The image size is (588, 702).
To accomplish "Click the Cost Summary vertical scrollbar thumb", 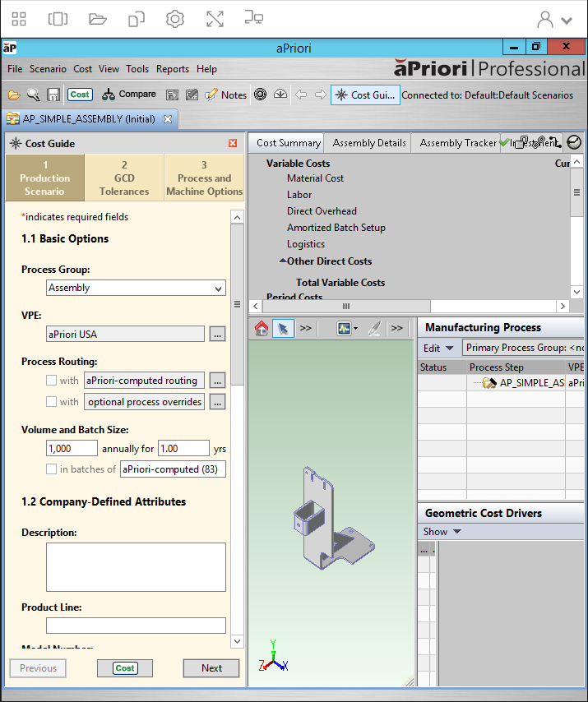I will (x=576, y=192).
